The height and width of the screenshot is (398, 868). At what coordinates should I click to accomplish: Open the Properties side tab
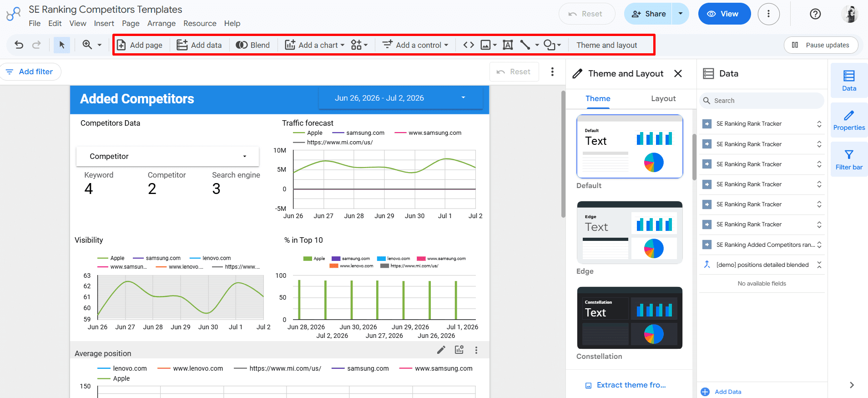[x=849, y=120]
